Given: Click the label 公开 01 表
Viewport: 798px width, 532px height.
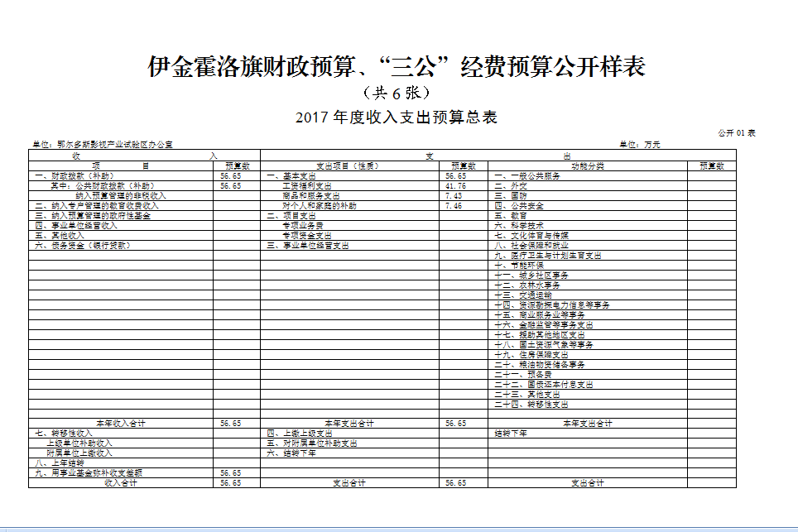Looking at the screenshot, I should click(737, 132).
